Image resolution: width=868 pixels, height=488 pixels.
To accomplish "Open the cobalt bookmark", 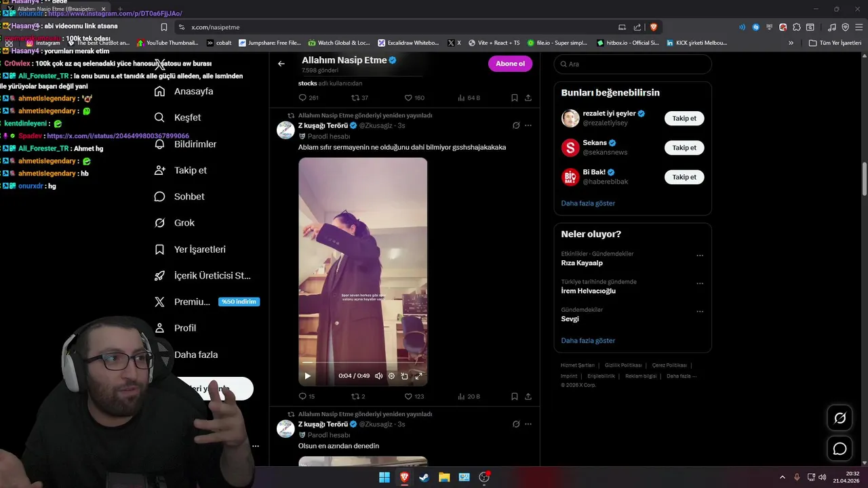I will click(x=219, y=43).
